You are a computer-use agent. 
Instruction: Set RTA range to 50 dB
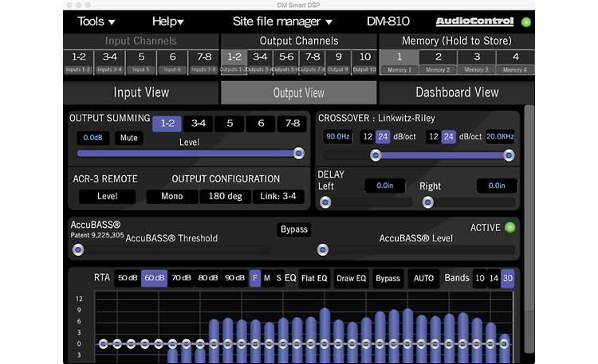pos(128,278)
